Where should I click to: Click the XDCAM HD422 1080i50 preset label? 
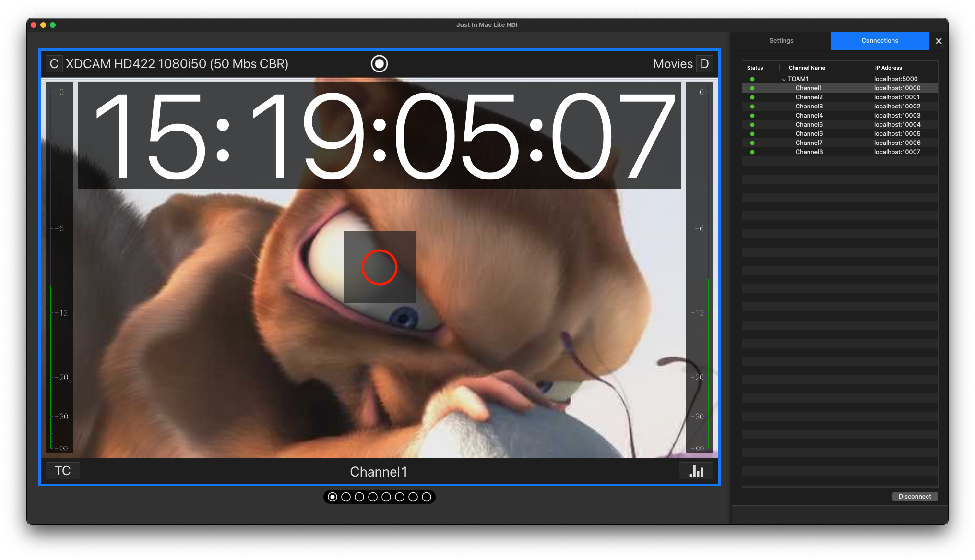tap(177, 64)
